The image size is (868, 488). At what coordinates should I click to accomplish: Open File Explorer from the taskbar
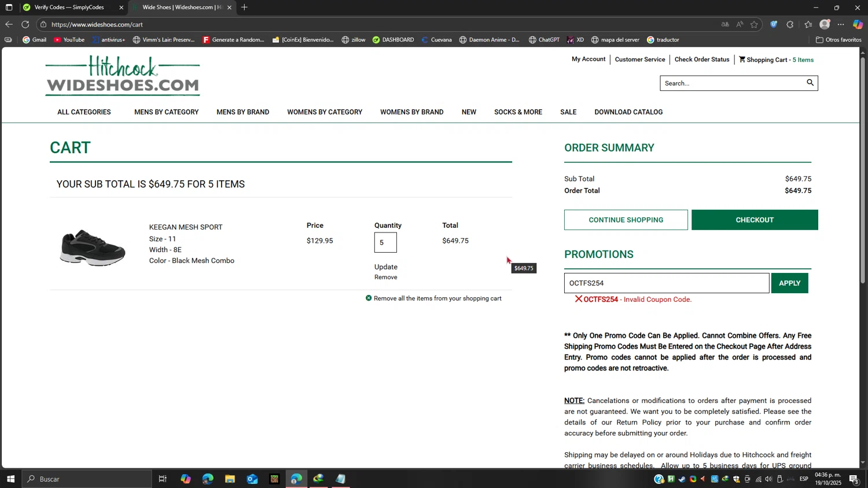(x=230, y=479)
